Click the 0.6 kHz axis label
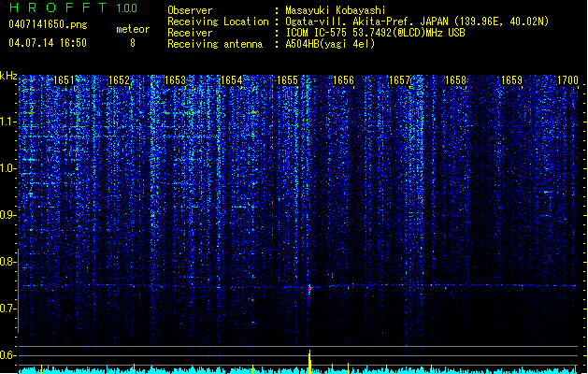Image resolution: width=588 pixels, height=374 pixels. (x=8, y=355)
